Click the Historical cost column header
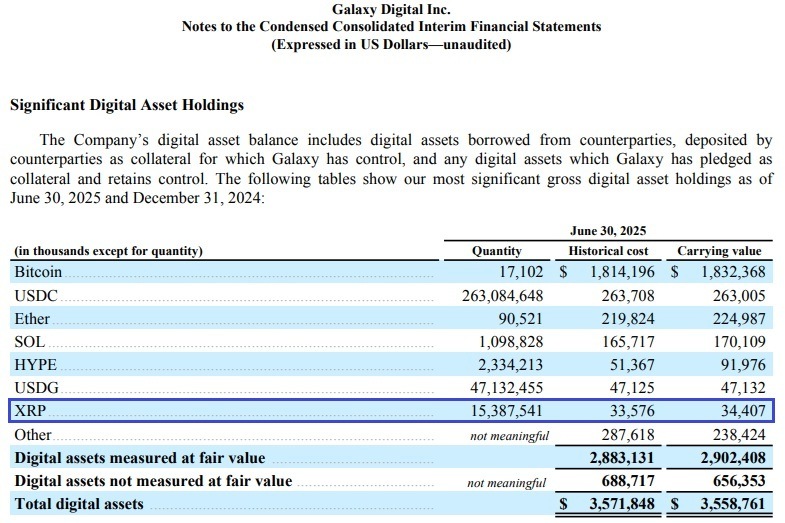 tap(609, 251)
